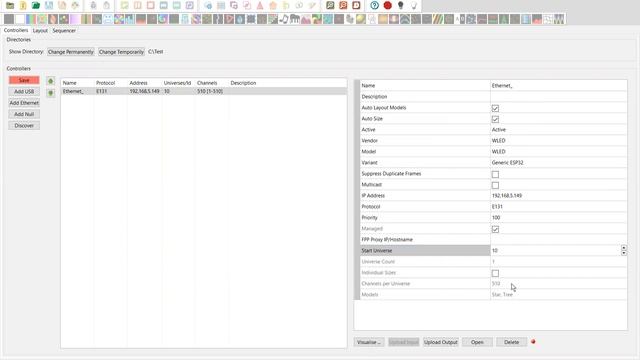Select the Bars effect icon
This screenshot has height=360, width=640.
click(31, 19)
